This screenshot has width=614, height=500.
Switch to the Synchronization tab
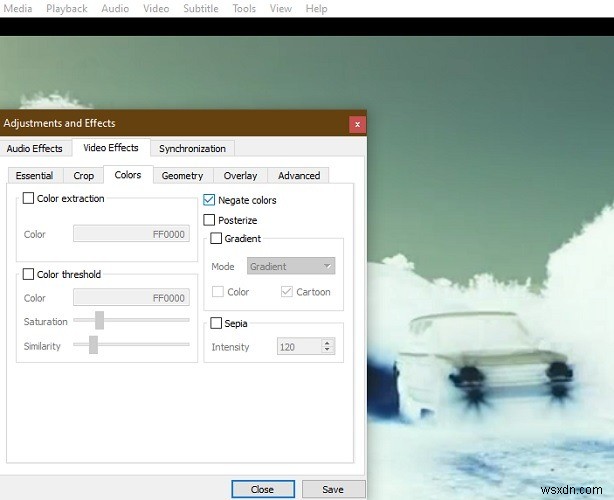192,149
